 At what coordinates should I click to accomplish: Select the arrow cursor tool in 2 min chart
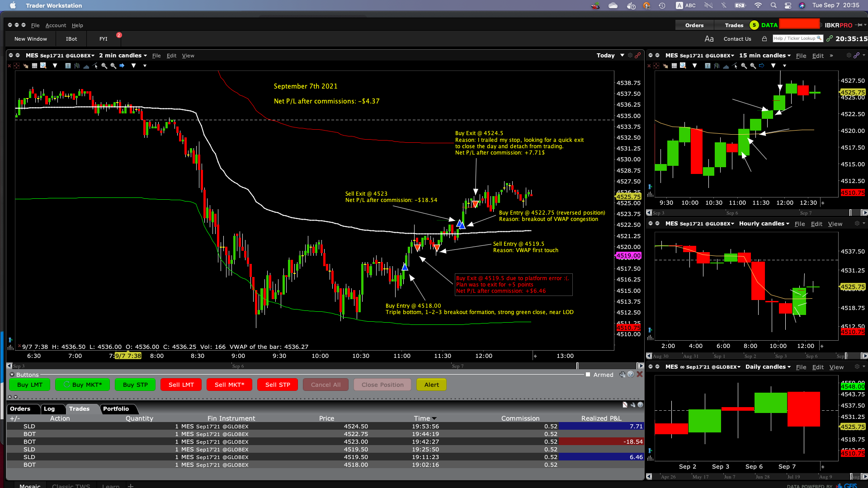point(26,66)
